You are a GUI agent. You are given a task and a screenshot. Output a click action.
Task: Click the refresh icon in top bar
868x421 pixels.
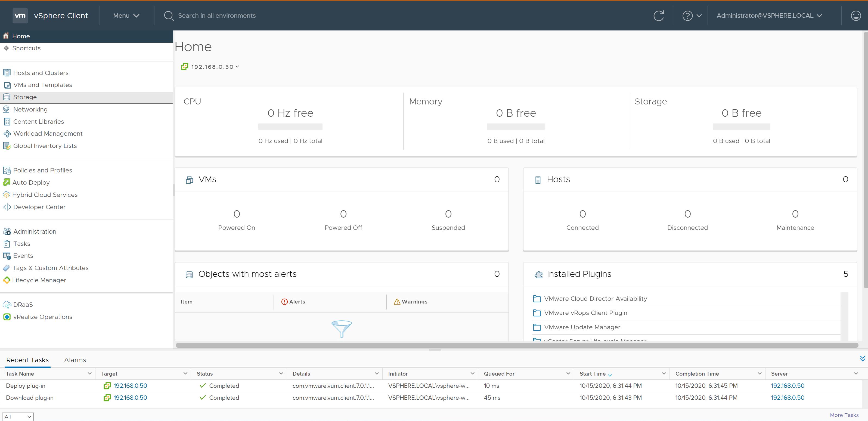point(659,16)
